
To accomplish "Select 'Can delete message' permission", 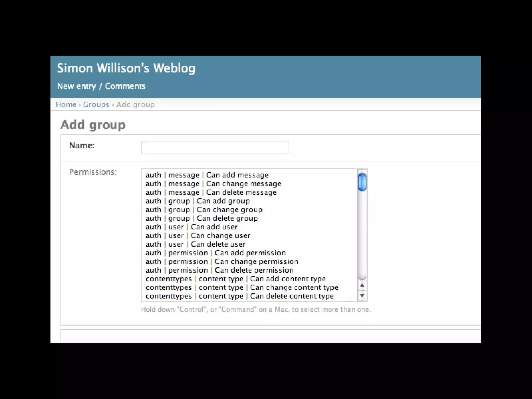I will [x=211, y=192].
